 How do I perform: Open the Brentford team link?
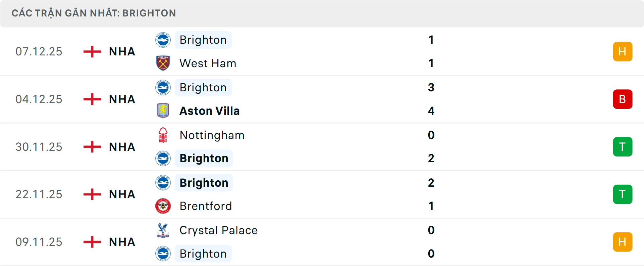pyautogui.click(x=206, y=206)
